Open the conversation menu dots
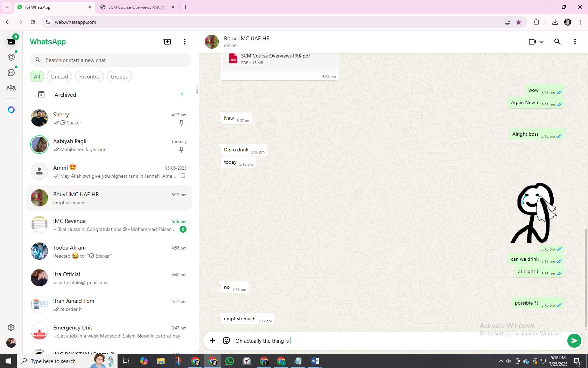This screenshot has width=588, height=368. pos(575,42)
